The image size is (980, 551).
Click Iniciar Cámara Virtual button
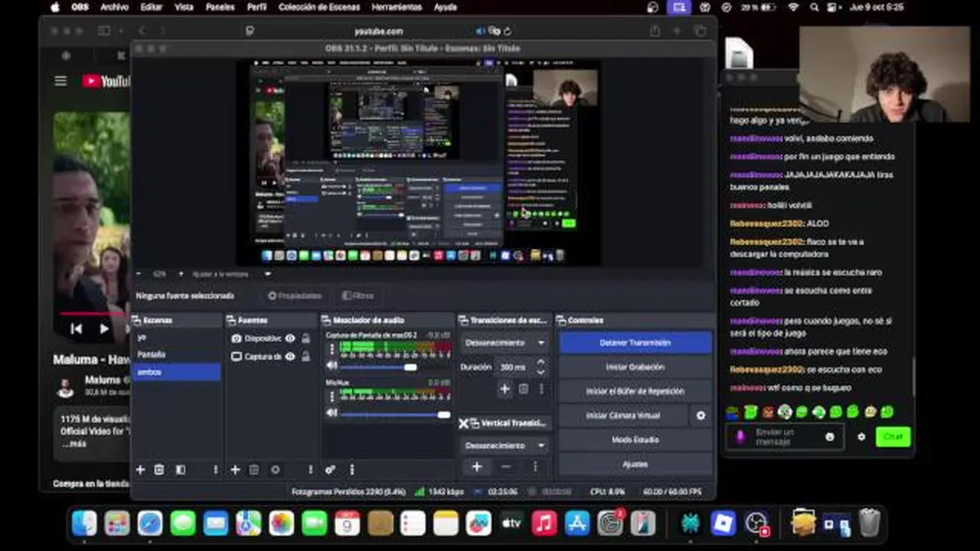(623, 416)
